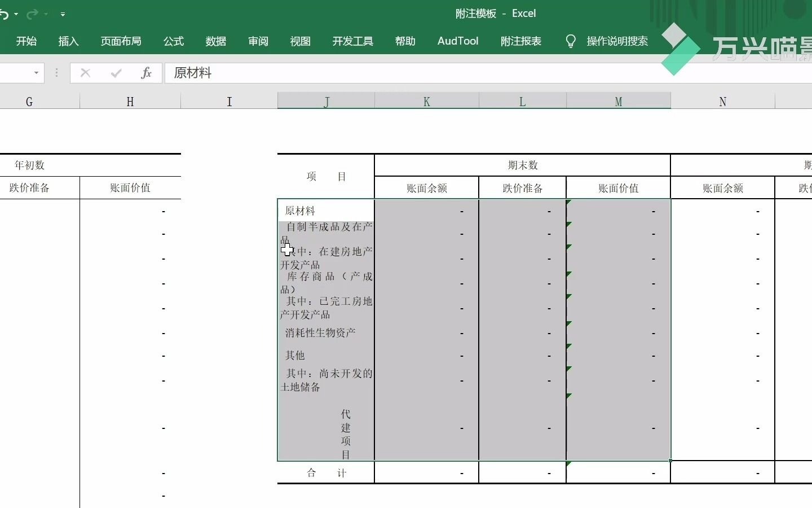The width and height of the screenshot is (812, 508).
Task: Select the 库存商品（产成品） cell
Action: (x=326, y=283)
